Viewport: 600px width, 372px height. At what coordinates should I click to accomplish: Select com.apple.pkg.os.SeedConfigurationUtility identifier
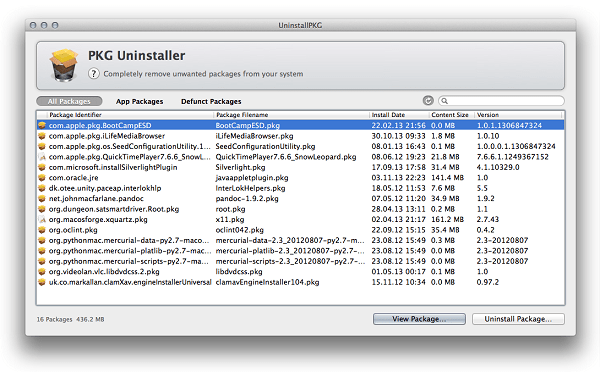coord(130,146)
